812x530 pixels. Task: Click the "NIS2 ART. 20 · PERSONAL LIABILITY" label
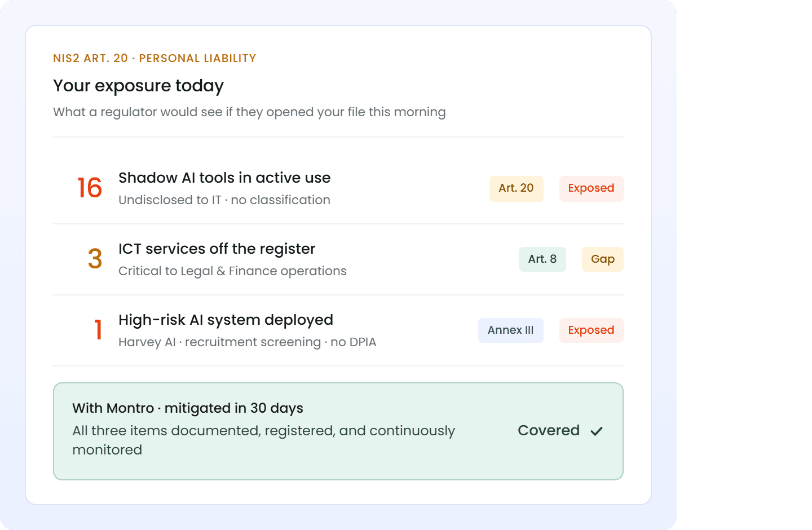pyautogui.click(x=155, y=58)
